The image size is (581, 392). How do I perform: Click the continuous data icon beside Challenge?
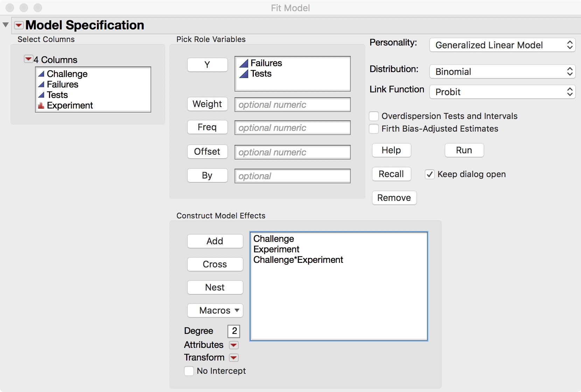41,73
